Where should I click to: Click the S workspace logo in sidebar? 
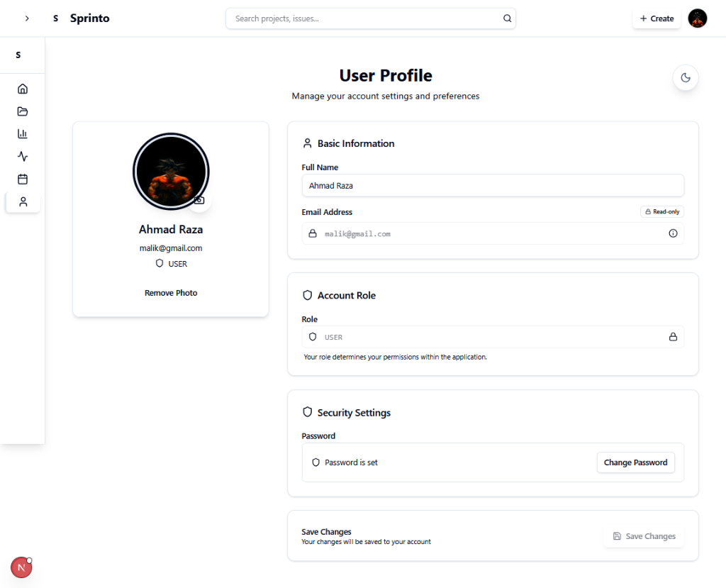click(18, 55)
